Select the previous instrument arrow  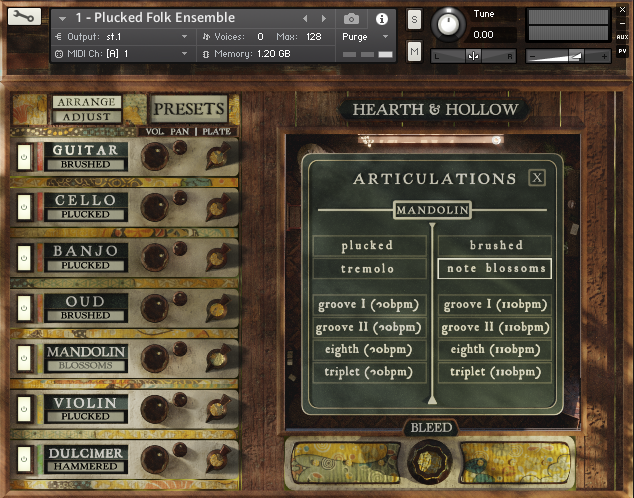pos(305,19)
